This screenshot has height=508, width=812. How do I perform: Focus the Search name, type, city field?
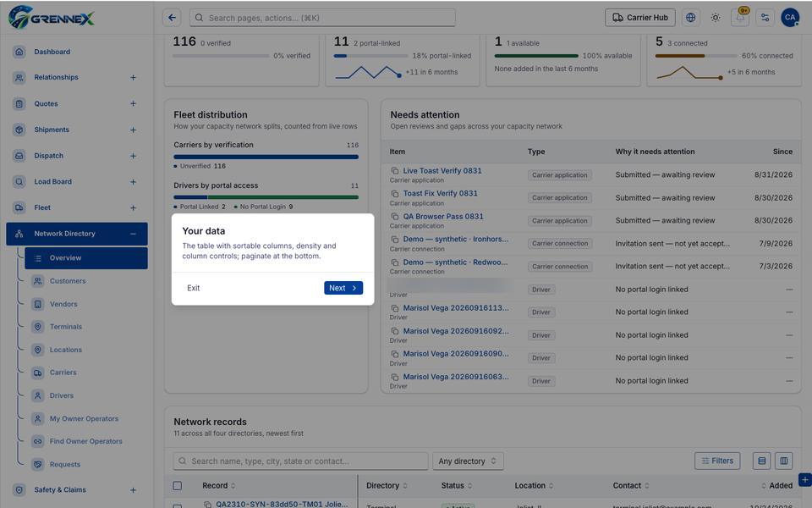click(x=301, y=461)
